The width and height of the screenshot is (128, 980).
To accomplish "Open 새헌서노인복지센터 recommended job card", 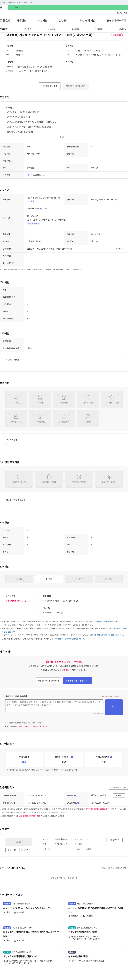I will 97,910.
